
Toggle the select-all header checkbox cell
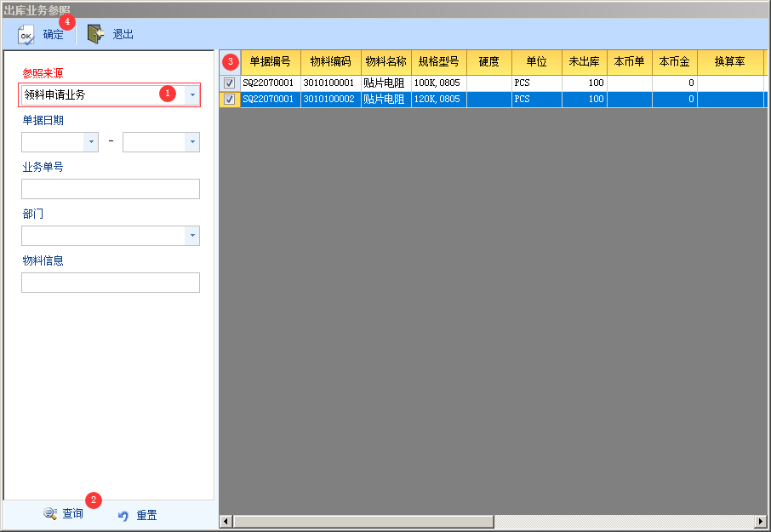[x=230, y=62]
